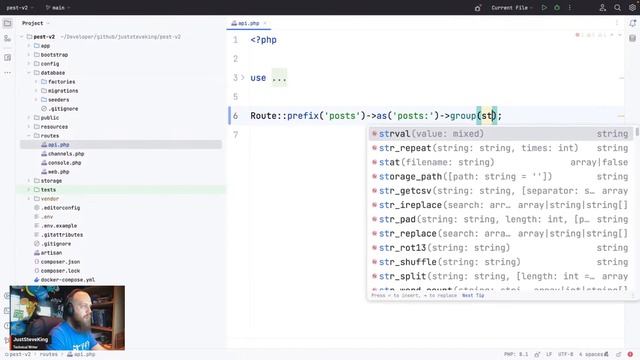The height and width of the screenshot is (360, 640).
Task: Expand the vendor folder
Action: 29,199
